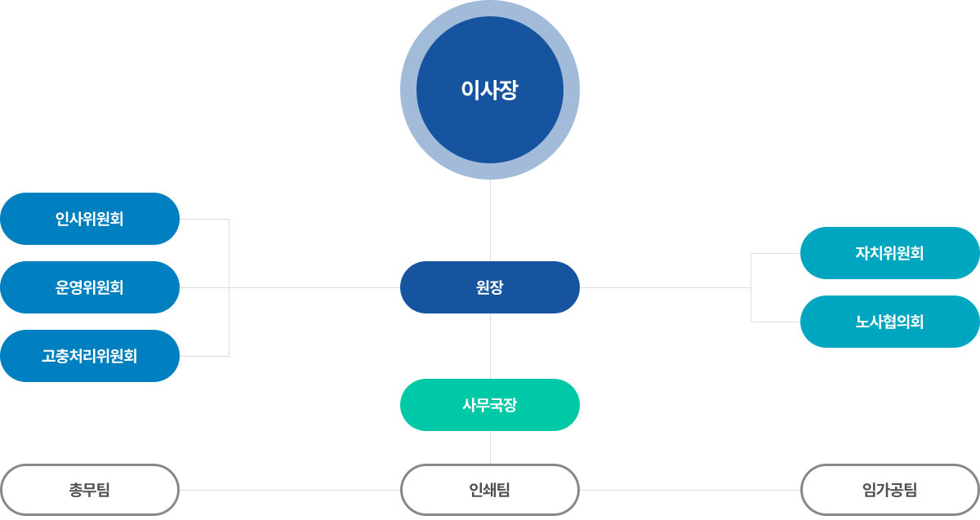Open the 노사협의회 node
Image resolution: width=980 pixels, height=520 pixels.
pos(890,322)
